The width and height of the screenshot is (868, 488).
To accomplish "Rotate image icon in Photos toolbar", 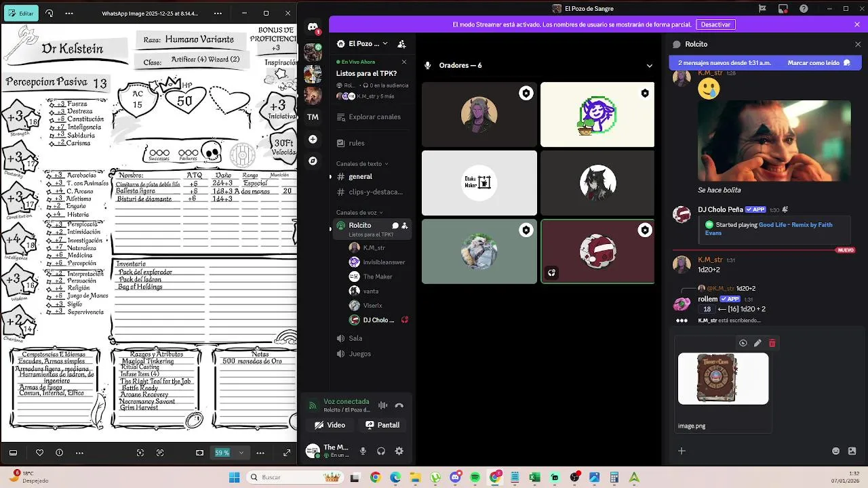I will [x=50, y=13].
